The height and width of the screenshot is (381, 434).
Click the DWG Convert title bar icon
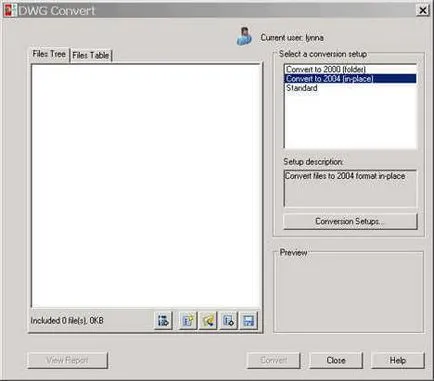click(9, 10)
